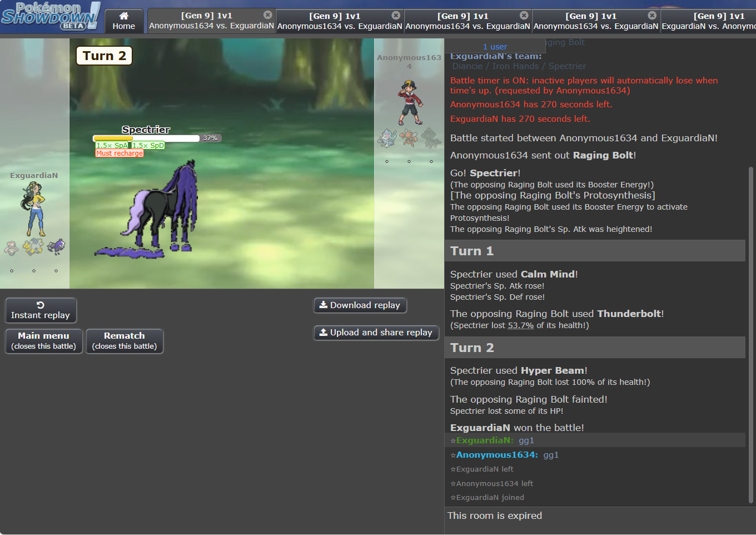Close the currently active battle tab

(268, 15)
